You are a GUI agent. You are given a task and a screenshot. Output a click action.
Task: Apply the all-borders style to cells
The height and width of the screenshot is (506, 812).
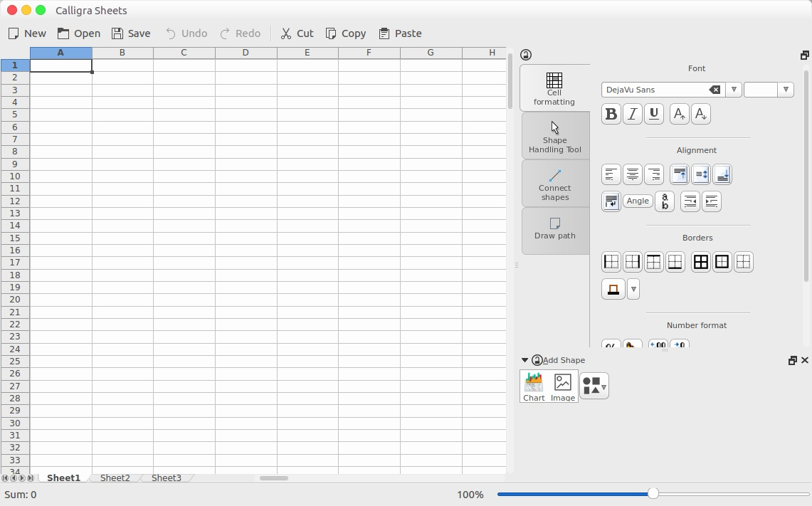click(700, 262)
